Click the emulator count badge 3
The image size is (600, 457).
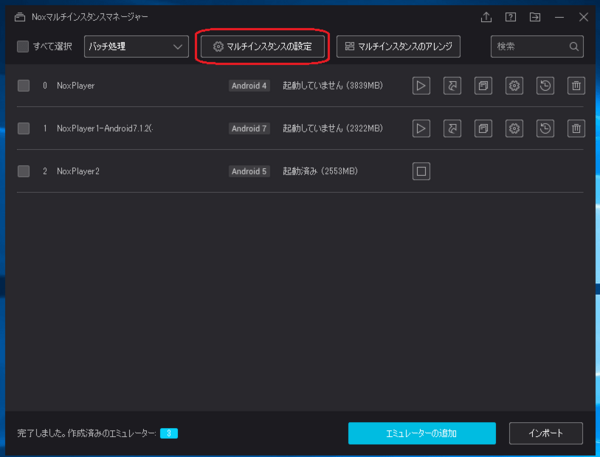tap(169, 433)
